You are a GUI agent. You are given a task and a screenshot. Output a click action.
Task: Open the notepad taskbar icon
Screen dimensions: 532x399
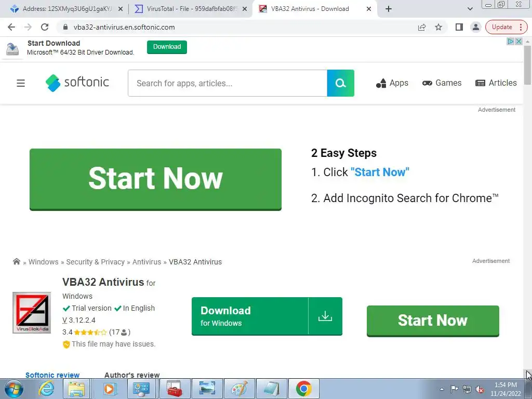pyautogui.click(x=272, y=389)
